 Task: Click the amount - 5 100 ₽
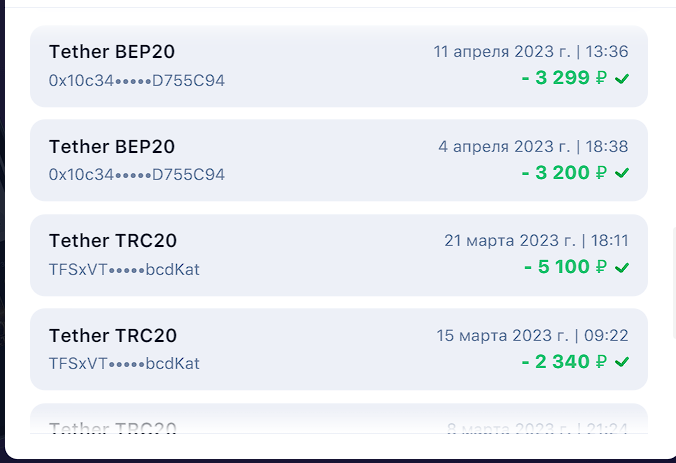[x=566, y=267]
